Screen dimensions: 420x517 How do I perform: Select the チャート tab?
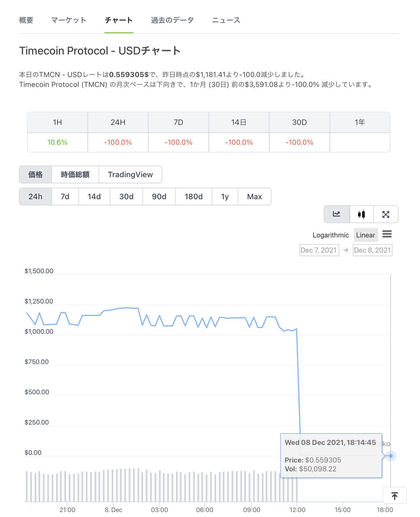[119, 20]
